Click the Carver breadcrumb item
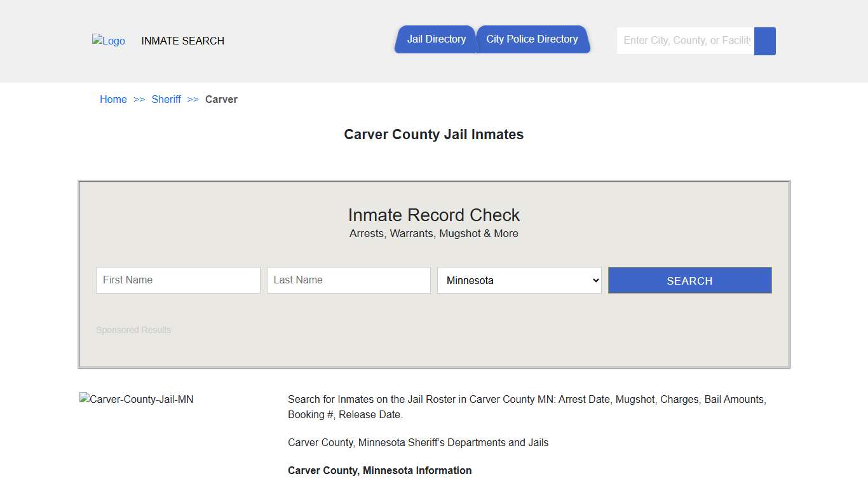Screen dimensions: 868x488 pyautogui.click(x=221, y=99)
